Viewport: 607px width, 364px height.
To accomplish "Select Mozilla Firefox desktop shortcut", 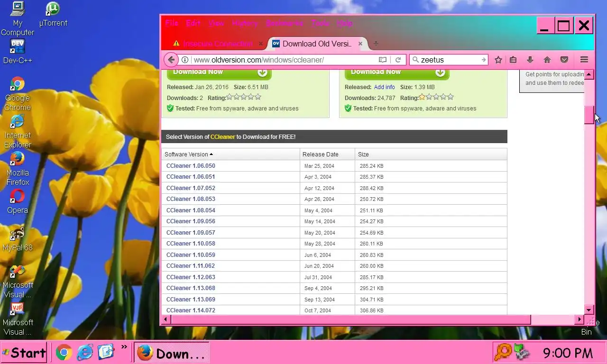I will [x=18, y=169].
